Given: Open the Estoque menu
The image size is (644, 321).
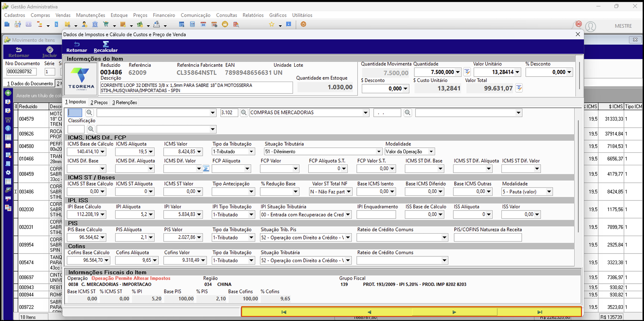Looking at the screenshot, I should point(119,15).
